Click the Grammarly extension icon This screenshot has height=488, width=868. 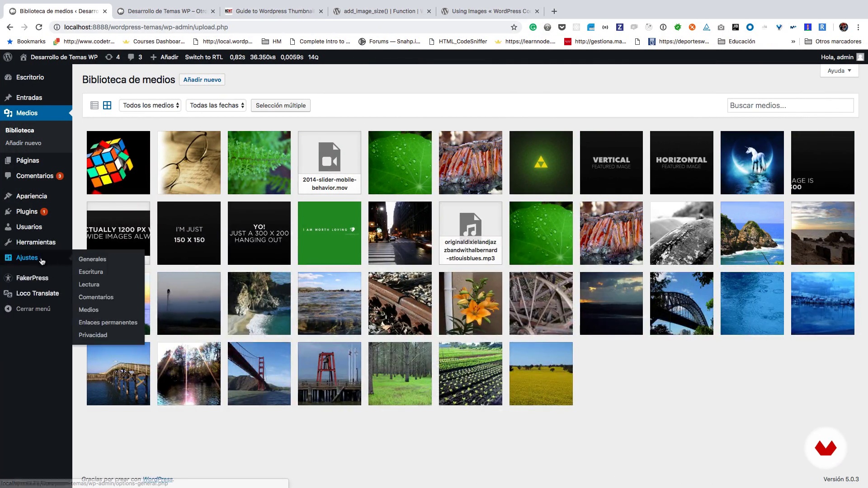(x=533, y=27)
